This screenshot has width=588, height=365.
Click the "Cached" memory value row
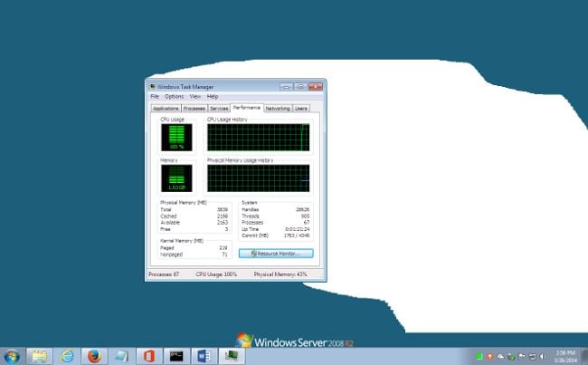(x=194, y=216)
